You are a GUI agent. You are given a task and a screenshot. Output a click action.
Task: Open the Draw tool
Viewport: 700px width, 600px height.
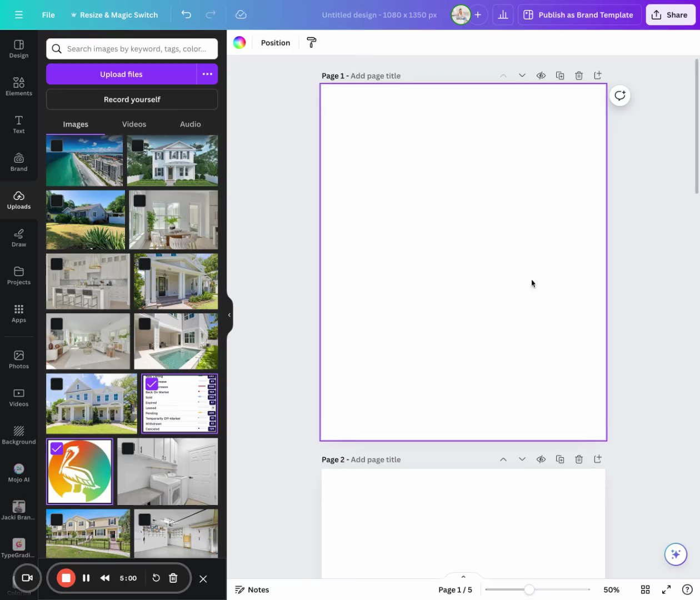tap(19, 238)
